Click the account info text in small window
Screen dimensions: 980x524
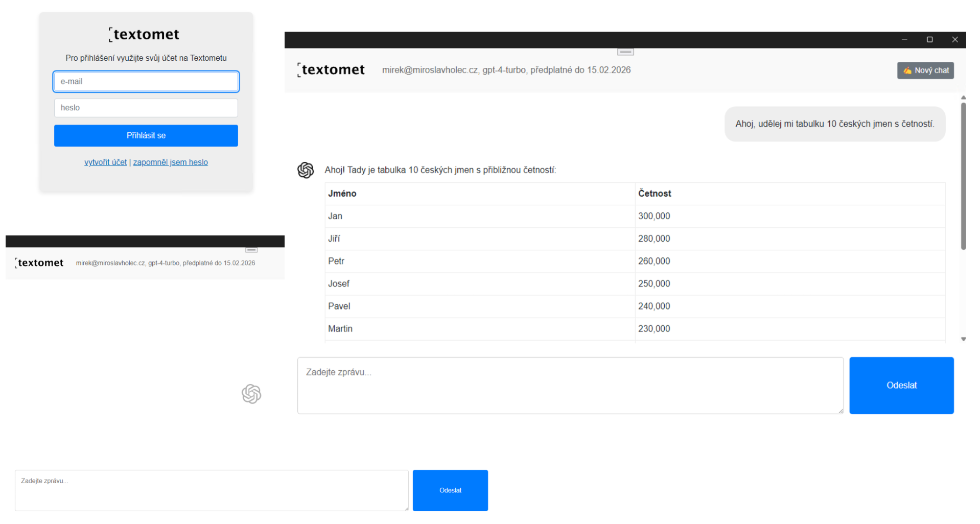[x=166, y=263]
